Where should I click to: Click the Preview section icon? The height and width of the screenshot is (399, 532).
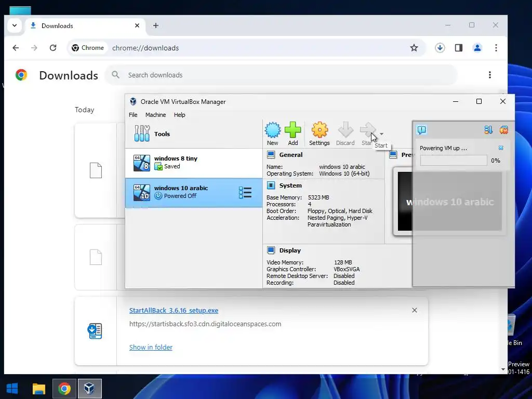[x=393, y=155]
